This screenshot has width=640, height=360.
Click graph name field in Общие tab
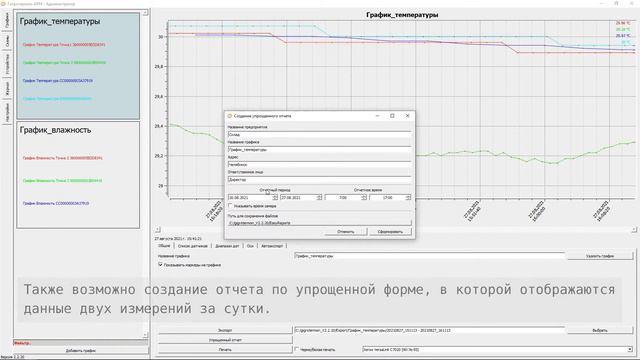(x=429, y=256)
